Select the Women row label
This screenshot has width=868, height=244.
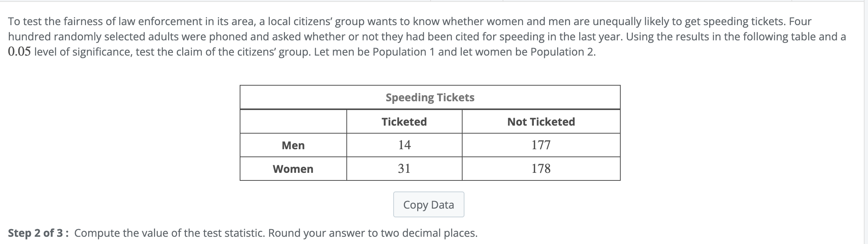293,169
